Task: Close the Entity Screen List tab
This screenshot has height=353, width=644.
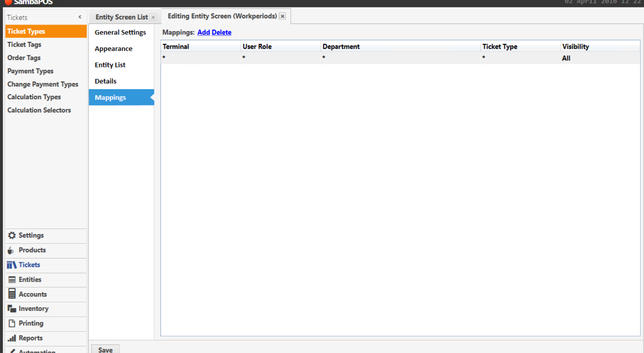Action: [153, 17]
